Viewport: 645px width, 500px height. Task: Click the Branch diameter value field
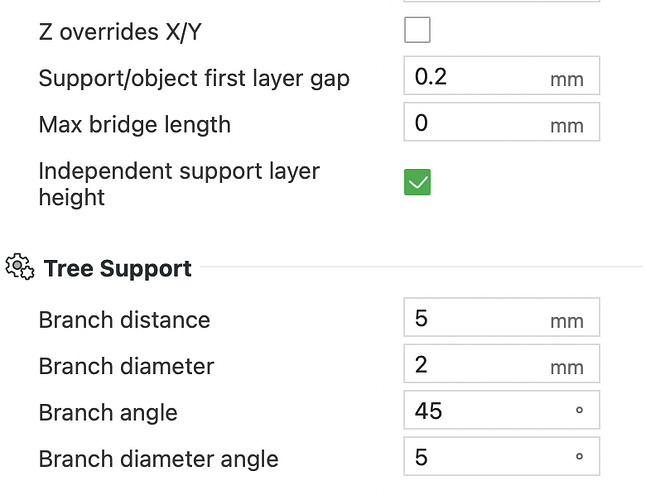pyautogui.click(x=501, y=364)
